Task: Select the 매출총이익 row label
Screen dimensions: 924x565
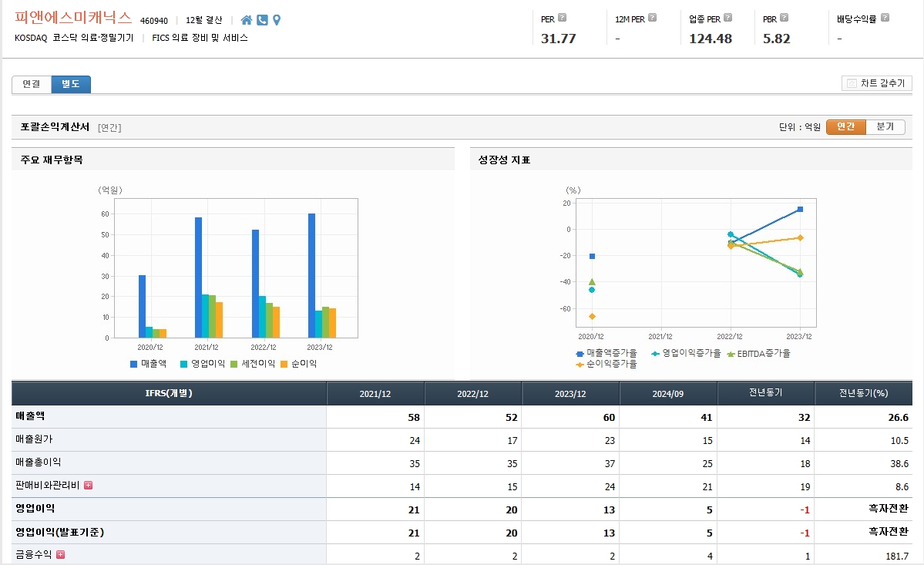Action: pyautogui.click(x=39, y=462)
